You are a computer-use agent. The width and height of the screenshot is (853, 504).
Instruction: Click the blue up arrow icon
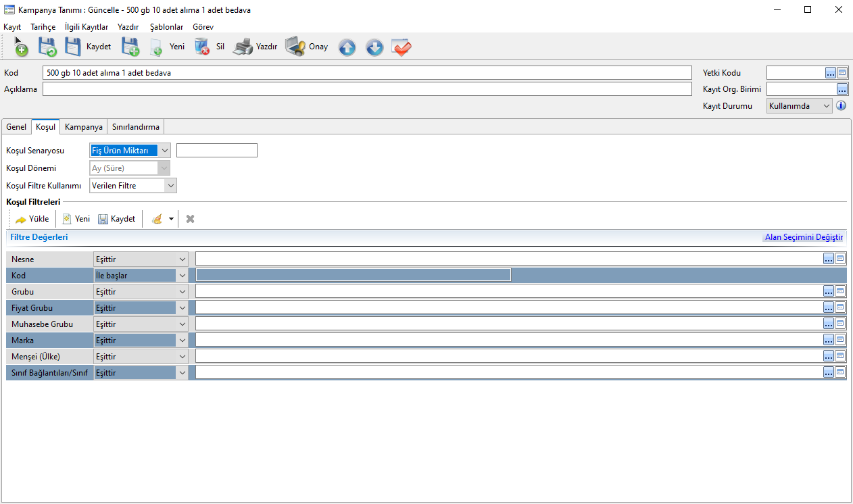click(347, 47)
